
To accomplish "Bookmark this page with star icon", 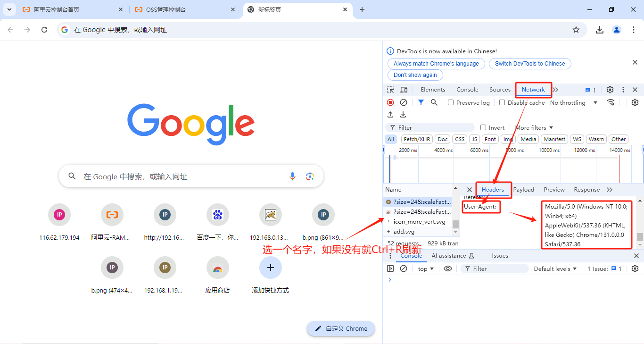I will pyautogui.click(x=576, y=30).
